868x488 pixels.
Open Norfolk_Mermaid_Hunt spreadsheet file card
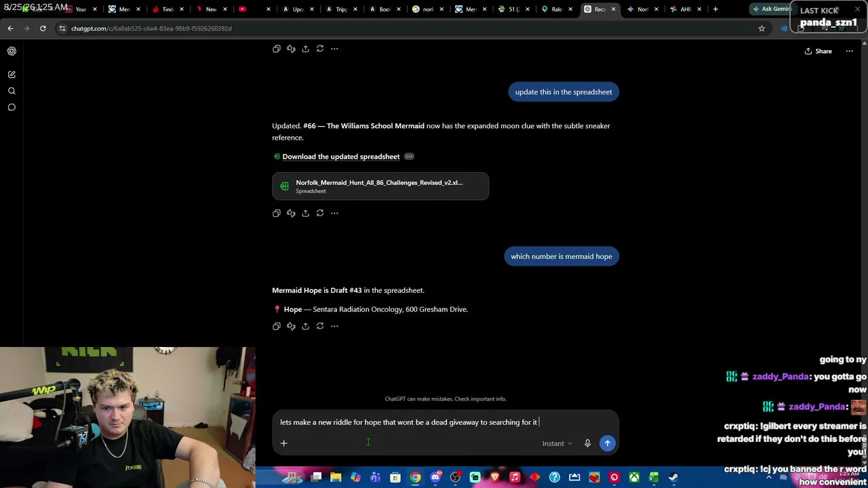click(x=380, y=186)
